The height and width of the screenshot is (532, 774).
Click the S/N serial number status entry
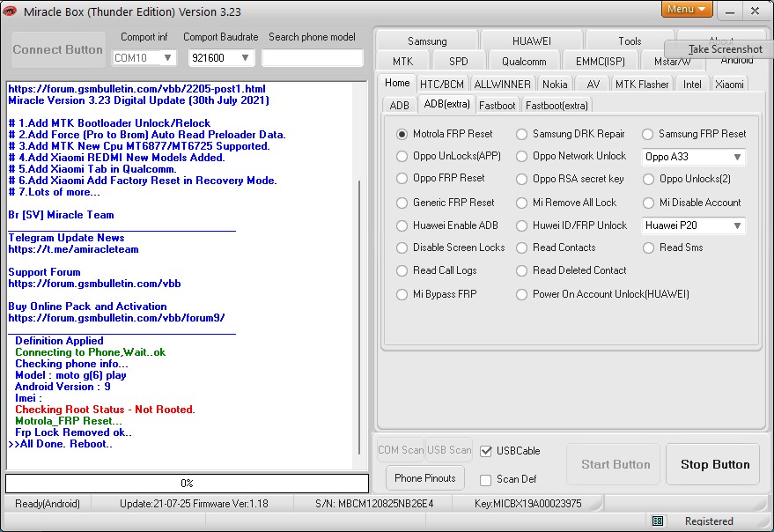[374, 504]
